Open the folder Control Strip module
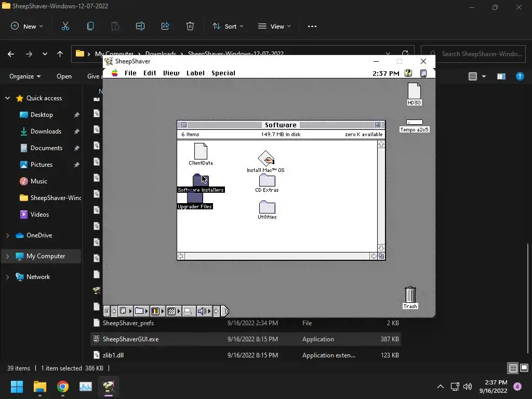 [x=141, y=311]
